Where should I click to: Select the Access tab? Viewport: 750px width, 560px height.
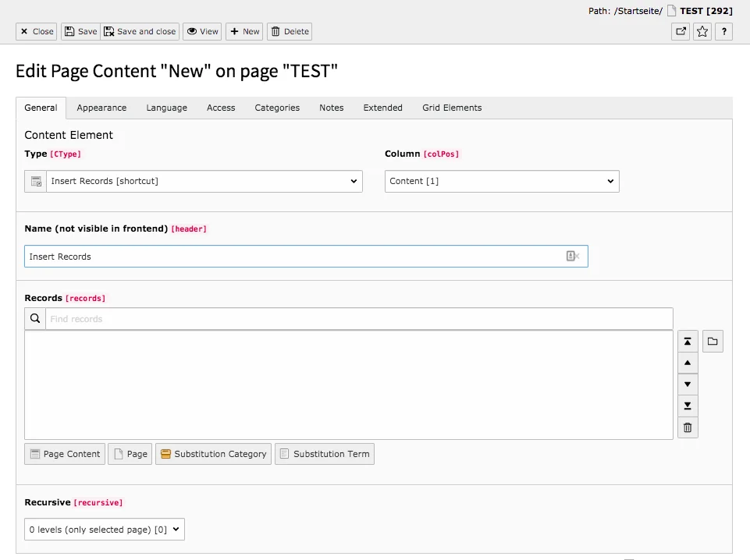(221, 108)
